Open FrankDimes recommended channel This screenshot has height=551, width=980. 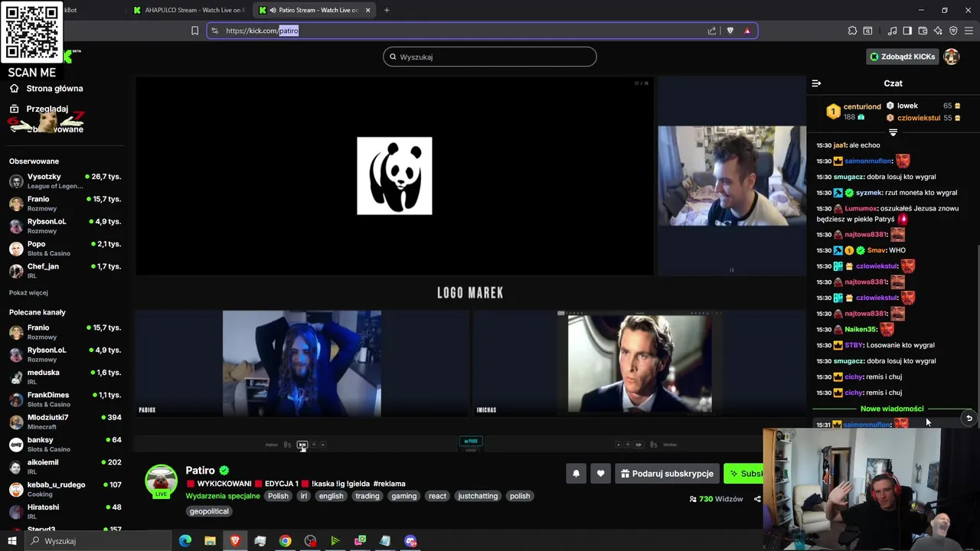pos(64,399)
